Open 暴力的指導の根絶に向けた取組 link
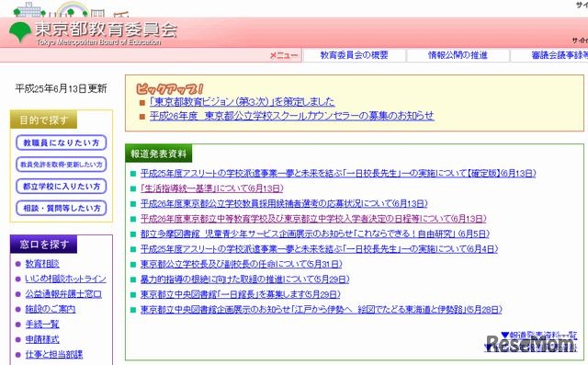 pos(245,279)
